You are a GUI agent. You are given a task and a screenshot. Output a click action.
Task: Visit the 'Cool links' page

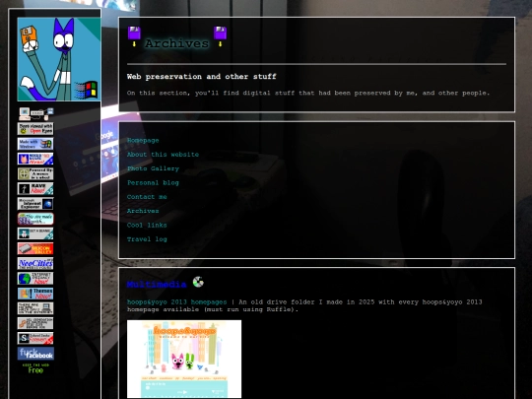pyautogui.click(x=147, y=226)
